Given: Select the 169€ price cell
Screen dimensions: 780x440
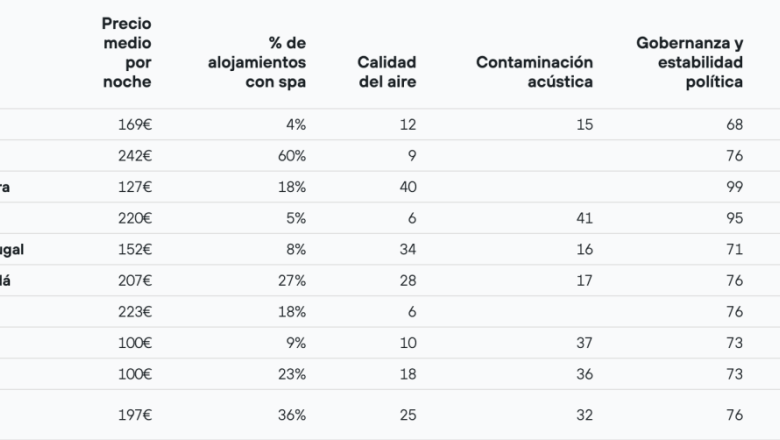Looking at the screenshot, I should (x=135, y=124).
